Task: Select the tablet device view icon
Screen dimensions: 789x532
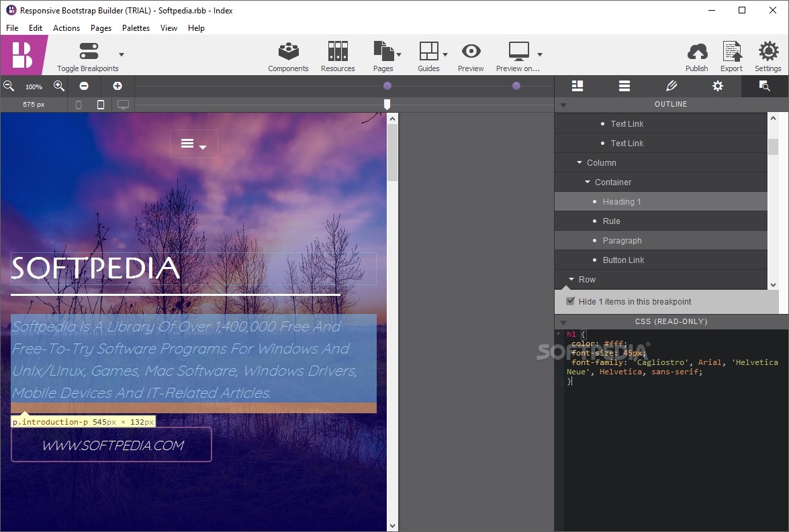Action: [101, 105]
